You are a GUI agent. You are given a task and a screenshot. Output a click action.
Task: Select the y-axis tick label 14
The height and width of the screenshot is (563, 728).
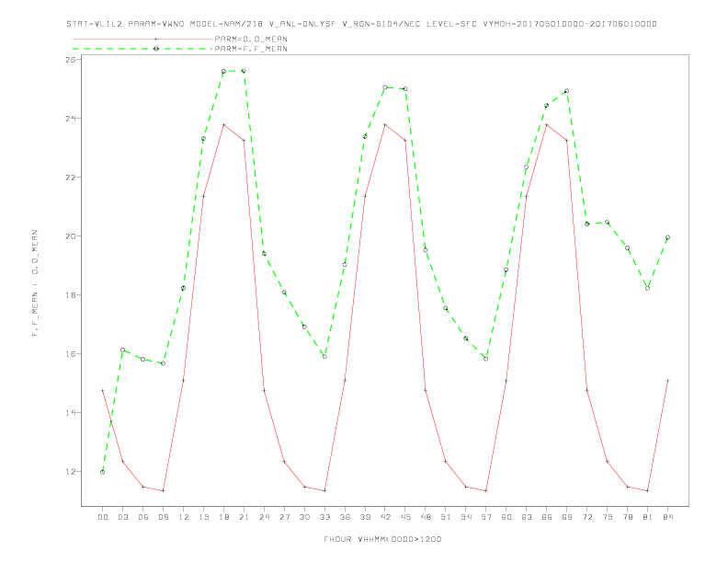click(x=70, y=412)
